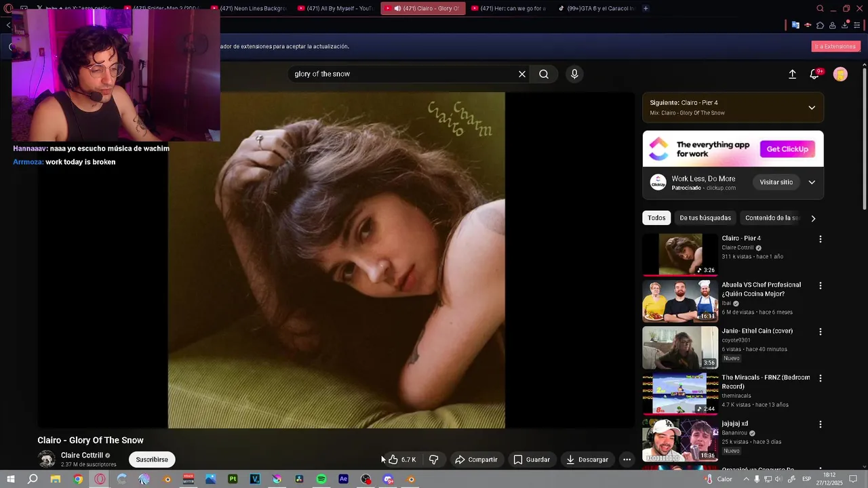The image size is (868, 488).
Task: Open options menu for jajajaj xd video
Action: pyautogui.click(x=821, y=424)
